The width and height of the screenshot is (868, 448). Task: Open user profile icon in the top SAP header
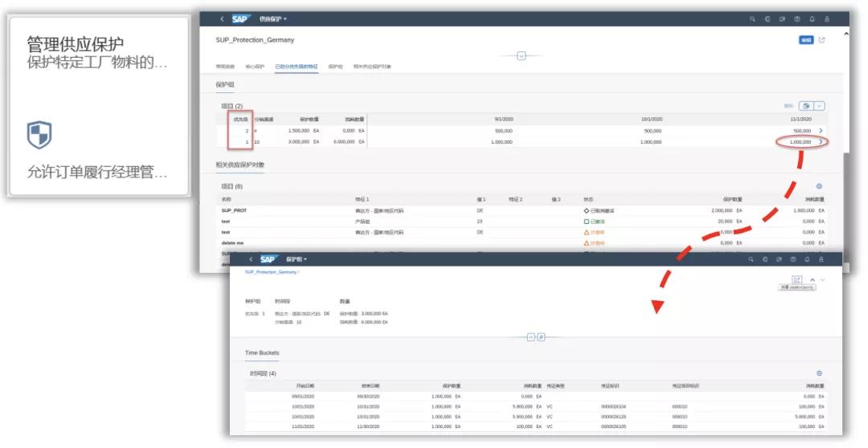825,18
